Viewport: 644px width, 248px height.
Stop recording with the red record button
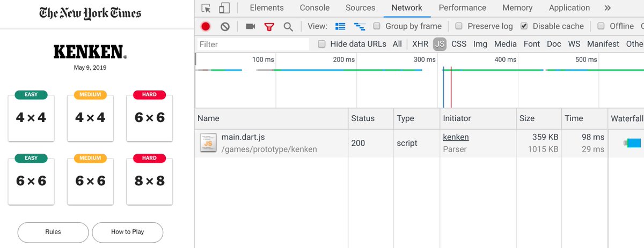[206, 26]
